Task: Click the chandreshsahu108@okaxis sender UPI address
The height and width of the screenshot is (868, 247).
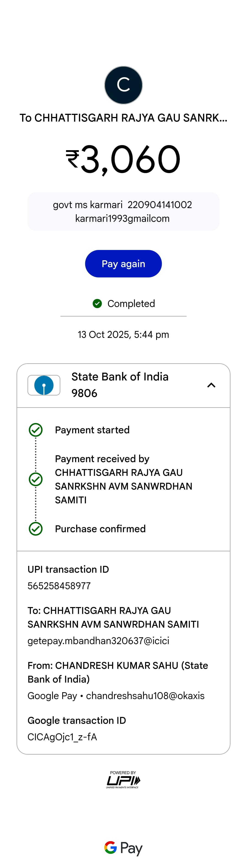Action: pos(145,695)
